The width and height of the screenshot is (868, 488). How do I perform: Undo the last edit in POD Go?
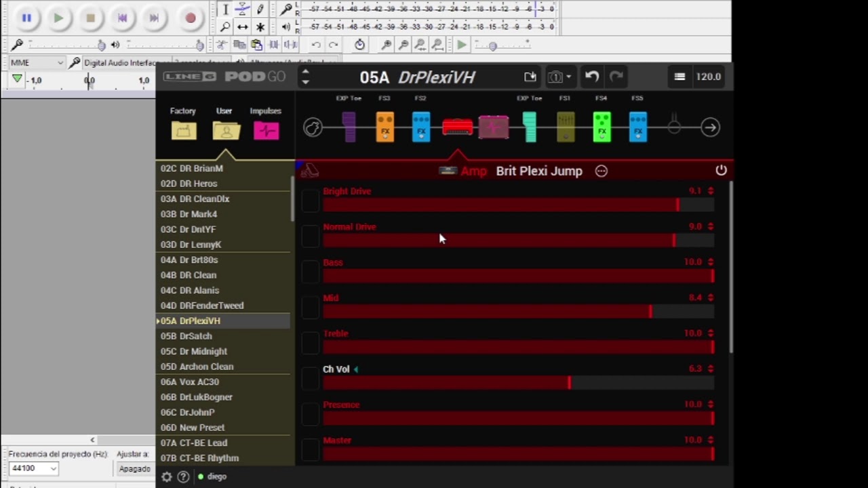[592, 77]
